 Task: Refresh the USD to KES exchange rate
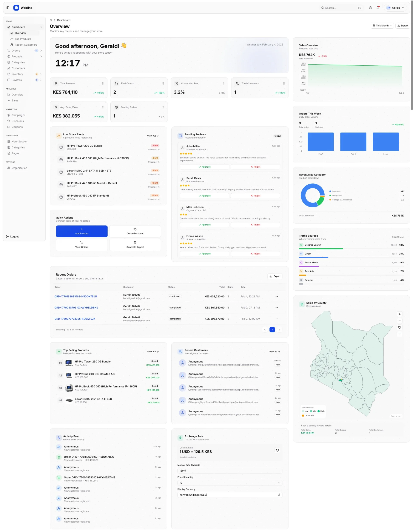click(x=277, y=450)
